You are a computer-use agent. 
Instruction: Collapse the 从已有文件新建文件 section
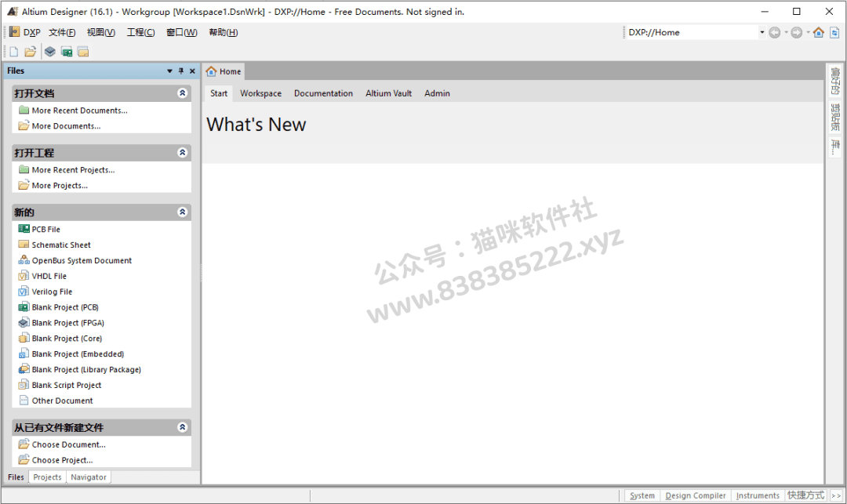tap(183, 427)
